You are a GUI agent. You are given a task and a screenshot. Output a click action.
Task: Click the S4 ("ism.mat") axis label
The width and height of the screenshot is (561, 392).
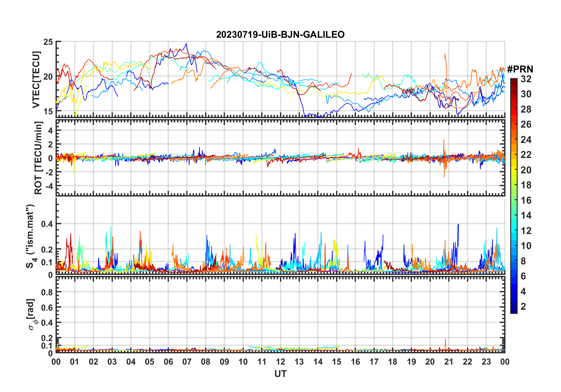[x=30, y=236]
